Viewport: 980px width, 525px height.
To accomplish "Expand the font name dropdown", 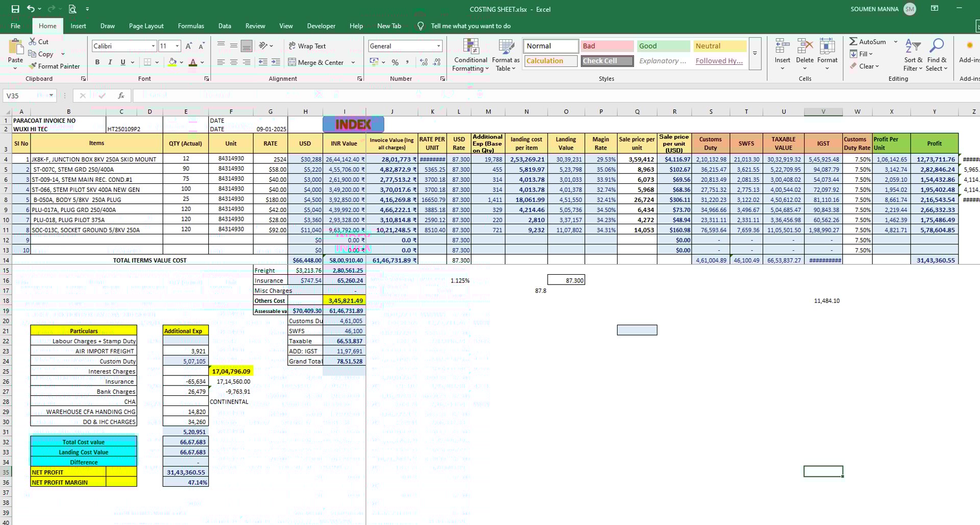I will (153, 46).
